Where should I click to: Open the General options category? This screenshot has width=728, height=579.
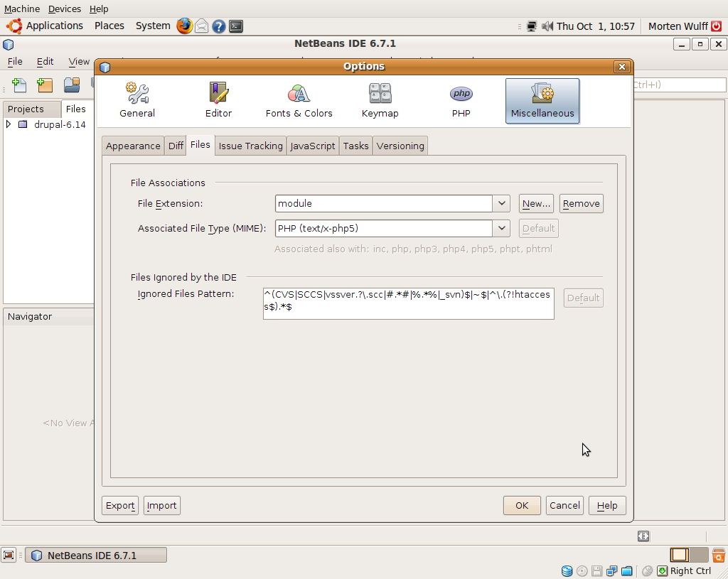coord(137,100)
